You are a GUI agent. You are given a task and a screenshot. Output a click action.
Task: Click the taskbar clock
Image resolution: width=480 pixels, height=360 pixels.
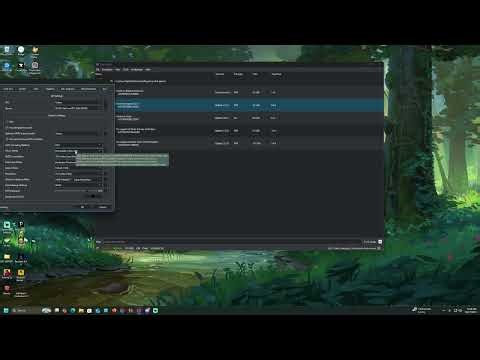point(471,310)
